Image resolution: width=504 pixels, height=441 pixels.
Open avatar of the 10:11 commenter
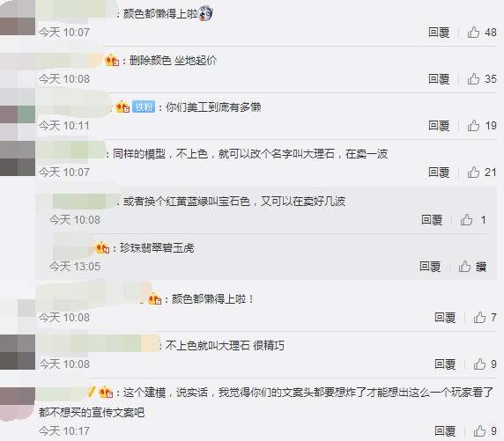click(18, 114)
